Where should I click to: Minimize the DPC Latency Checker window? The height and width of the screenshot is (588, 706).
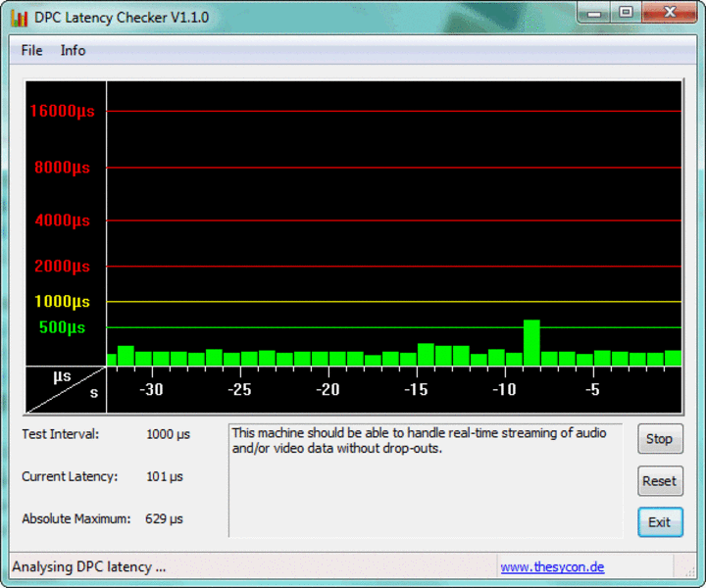[x=593, y=12]
